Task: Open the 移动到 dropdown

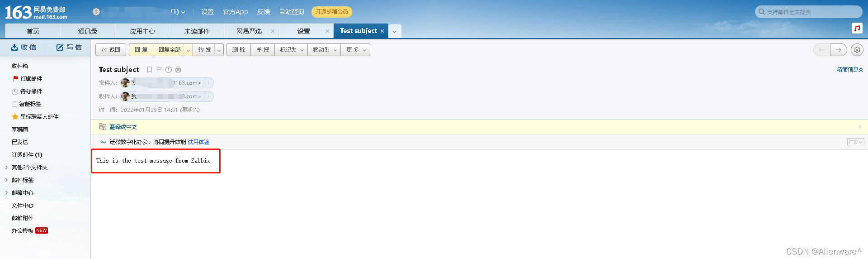Action: (x=324, y=50)
